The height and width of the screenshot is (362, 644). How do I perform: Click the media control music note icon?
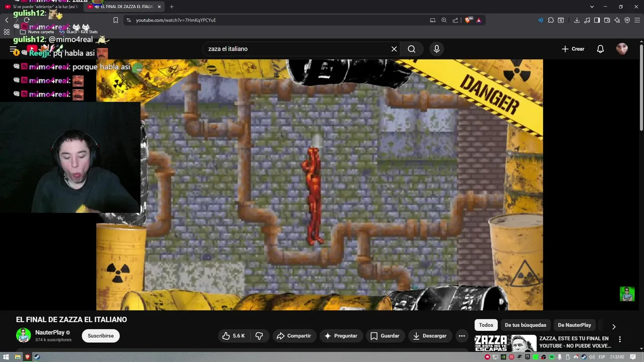coord(587,20)
